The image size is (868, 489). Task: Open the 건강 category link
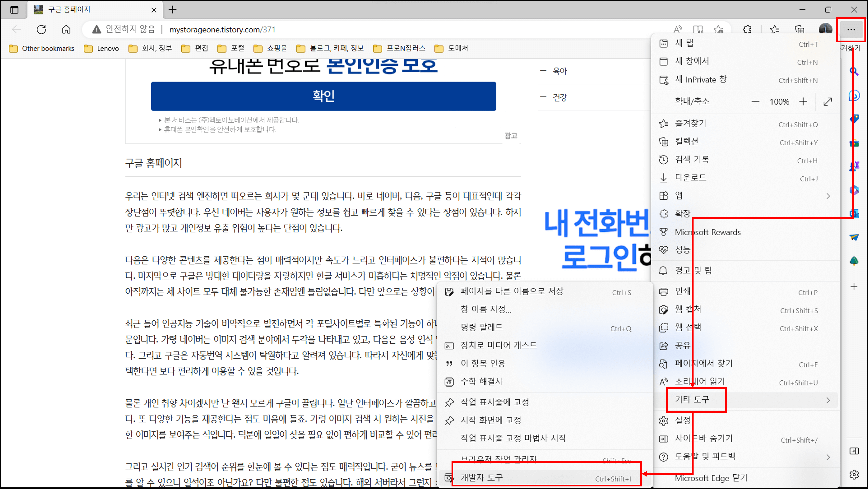pos(560,97)
